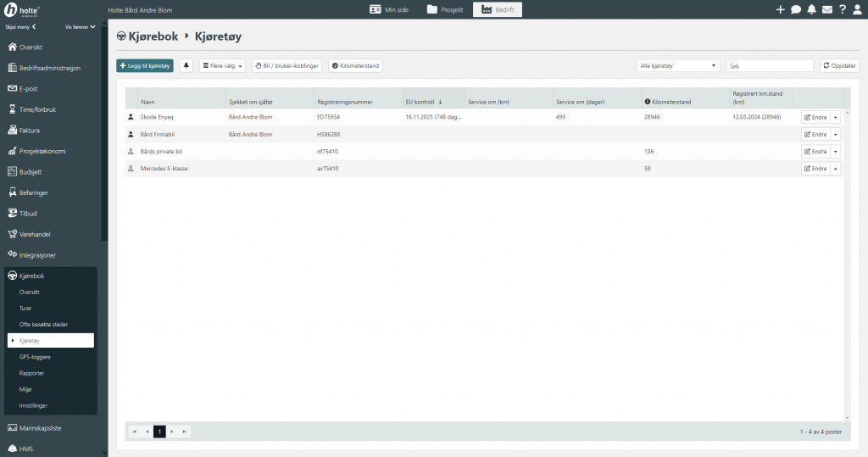Open the mail envelope icon in header
Image resolution: width=868 pixels, height=457 pixels.
pyautogui.click(x=826, y=9)
